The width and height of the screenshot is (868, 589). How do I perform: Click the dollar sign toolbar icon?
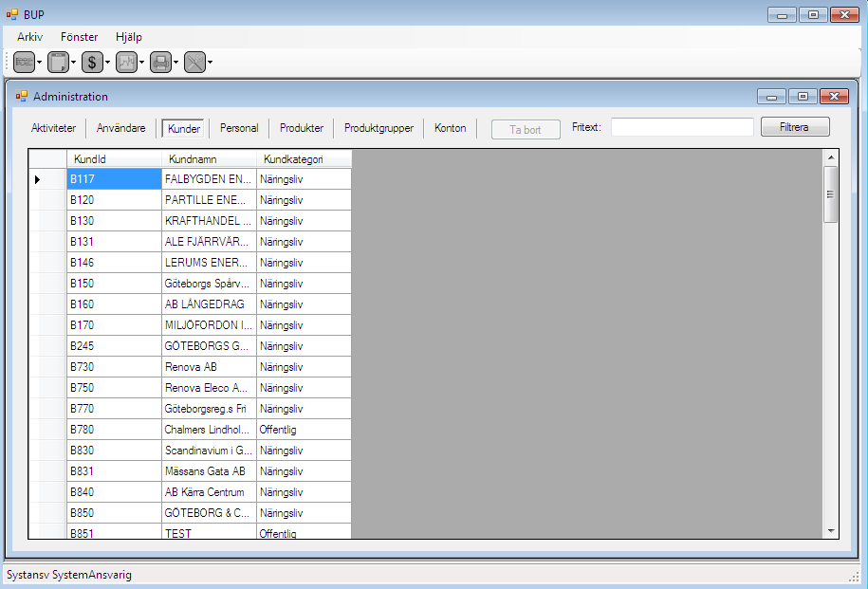[92, 63]
